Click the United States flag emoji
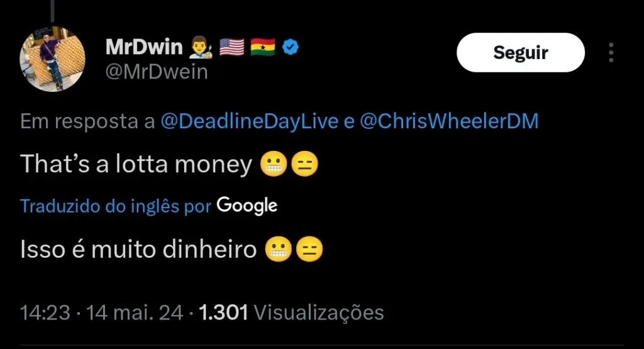 pyautogui.click(x=231, y=47)
